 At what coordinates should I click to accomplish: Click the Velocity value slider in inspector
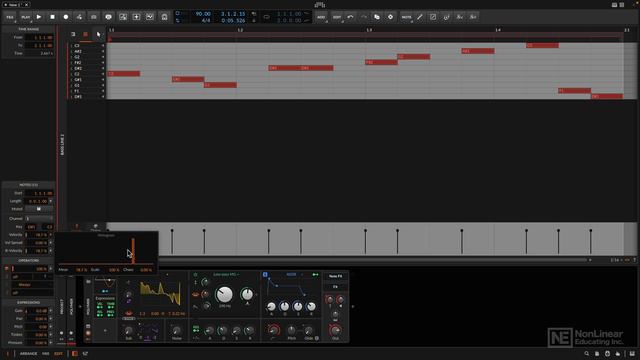[37, 235]
